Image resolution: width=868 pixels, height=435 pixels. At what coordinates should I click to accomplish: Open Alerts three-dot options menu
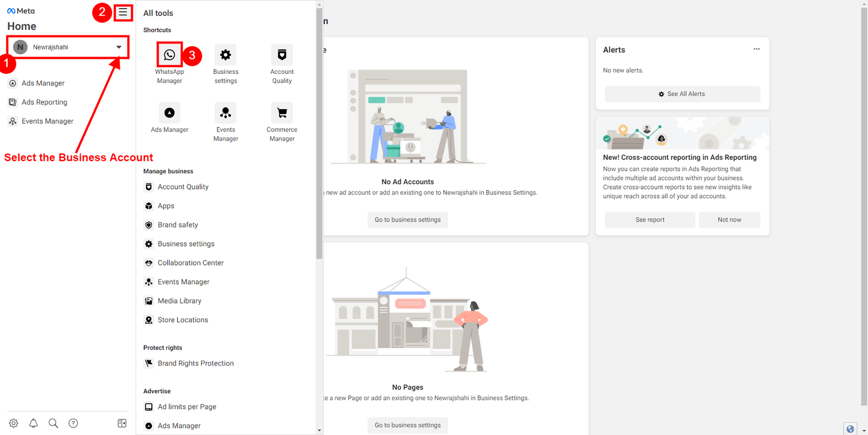coord(756,49)
